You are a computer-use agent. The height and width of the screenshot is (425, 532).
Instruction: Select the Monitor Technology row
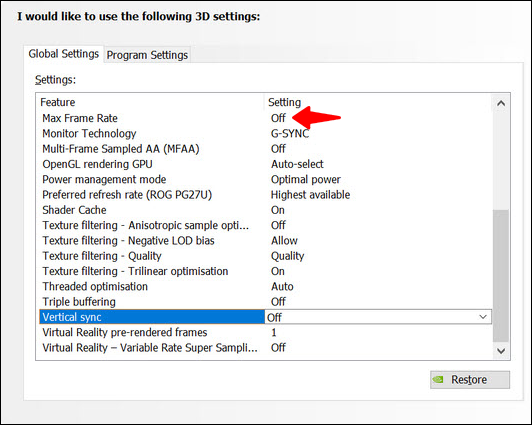tap(265, 134)
